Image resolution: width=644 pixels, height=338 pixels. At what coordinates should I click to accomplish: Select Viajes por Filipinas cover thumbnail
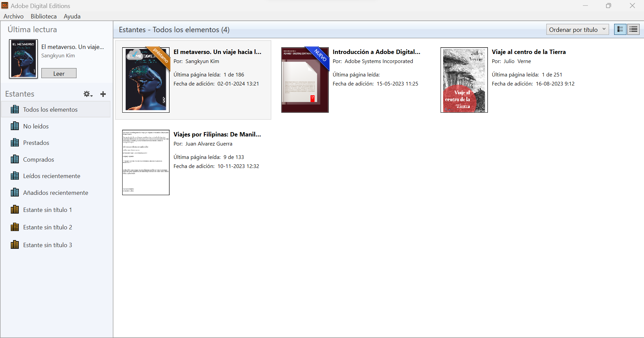point(146,162)
